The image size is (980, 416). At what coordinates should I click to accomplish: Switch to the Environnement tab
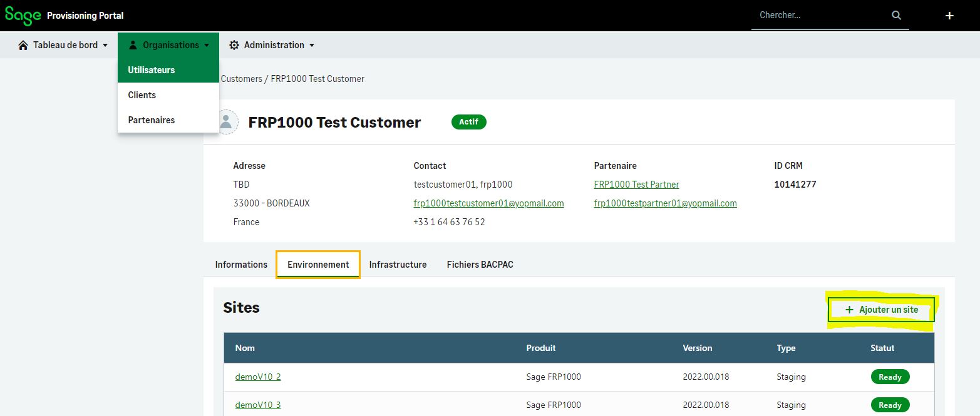tap(318, 265)
